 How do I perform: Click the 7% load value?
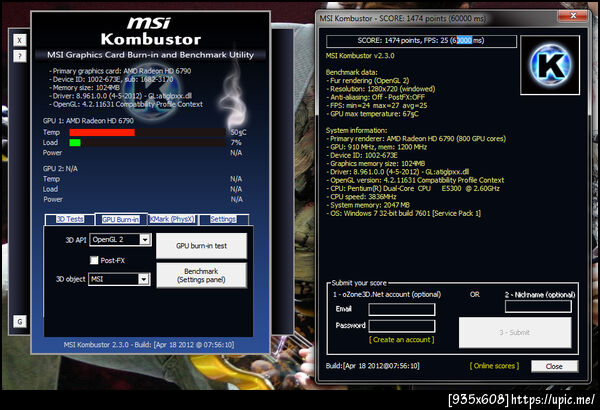pyautogui.click(x=236, y=142)
